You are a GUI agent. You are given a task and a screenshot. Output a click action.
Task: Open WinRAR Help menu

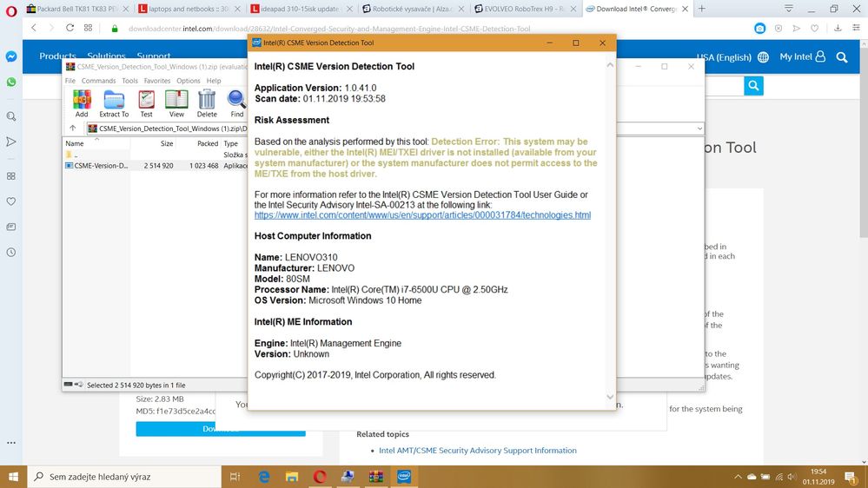[214, 81]
